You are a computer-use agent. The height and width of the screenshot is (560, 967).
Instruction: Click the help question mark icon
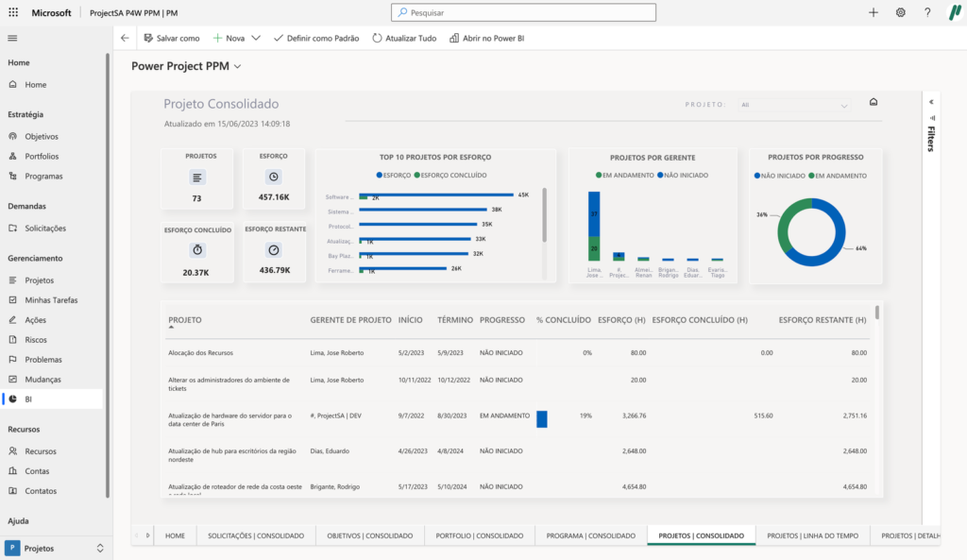coord(927,13)
